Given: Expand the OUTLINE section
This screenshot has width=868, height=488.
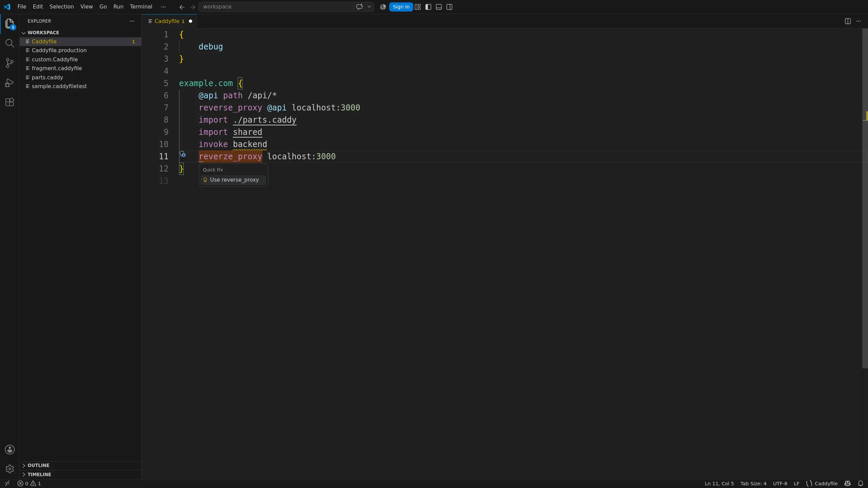Looking at the screenshot, I should coord(80,465).
